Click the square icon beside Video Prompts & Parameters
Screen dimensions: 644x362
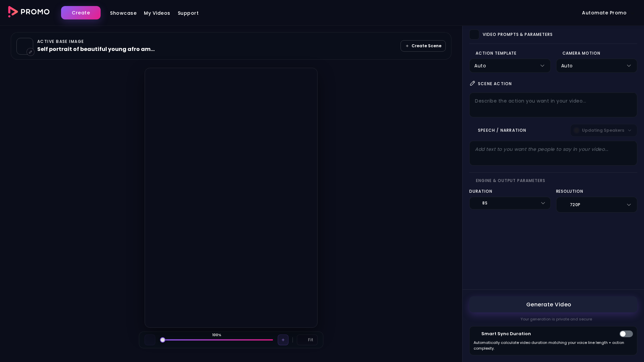coord(474,35)
